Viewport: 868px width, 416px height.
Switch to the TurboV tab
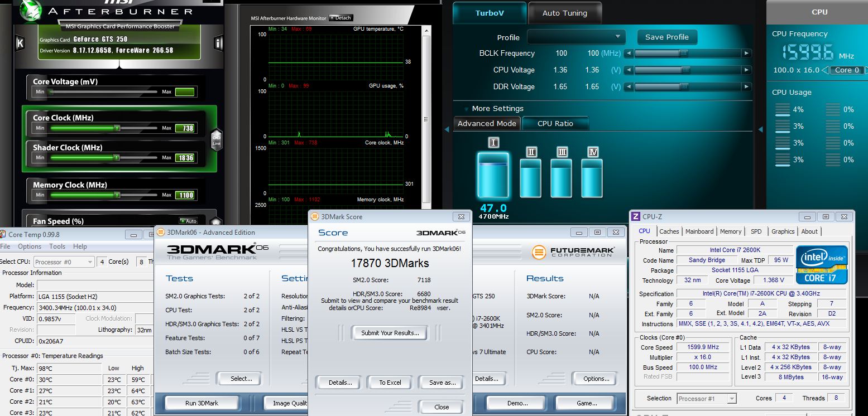489,13
